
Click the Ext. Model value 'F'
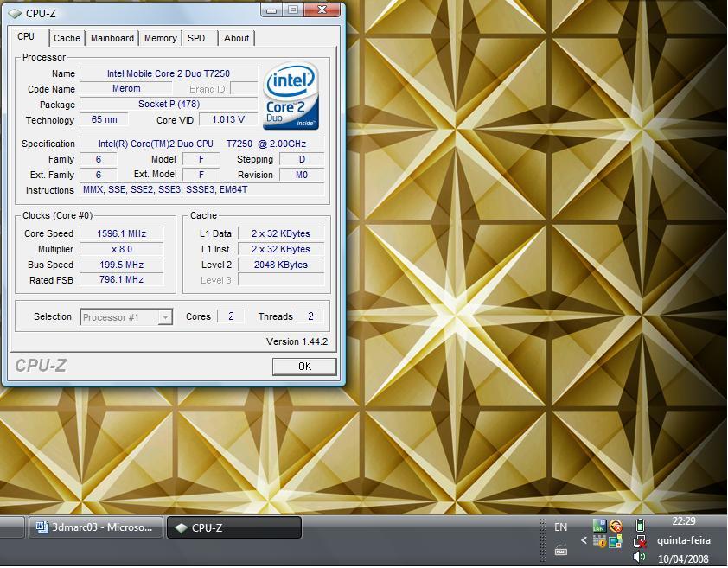click(x=201, y=176)
